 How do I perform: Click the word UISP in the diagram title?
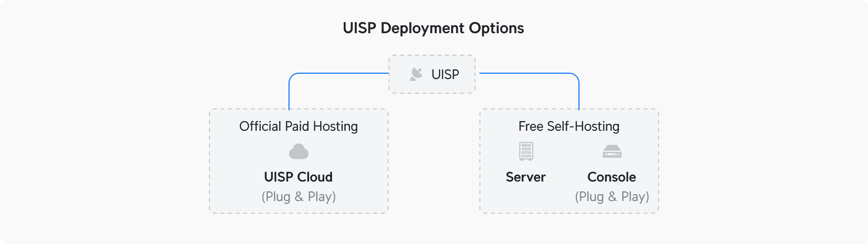pos(359,28)
